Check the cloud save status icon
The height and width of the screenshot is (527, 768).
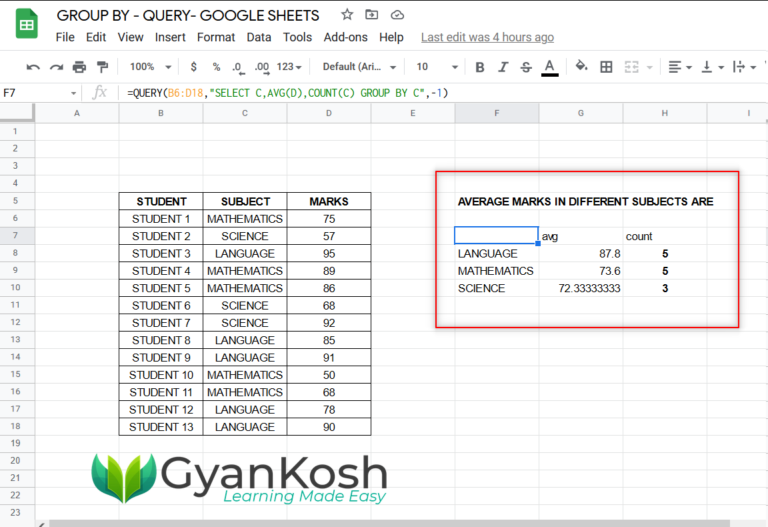[397, 15]
